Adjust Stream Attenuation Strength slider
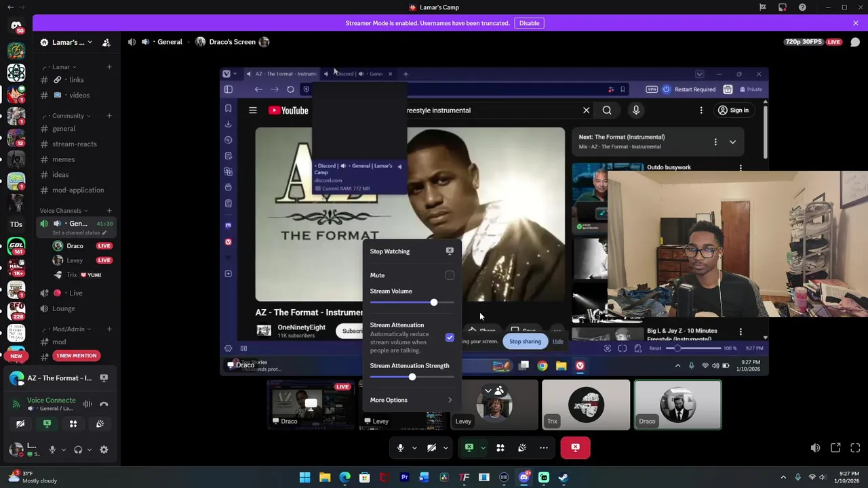The height and width of the screenshot is (488, 868). pos(412,377)
